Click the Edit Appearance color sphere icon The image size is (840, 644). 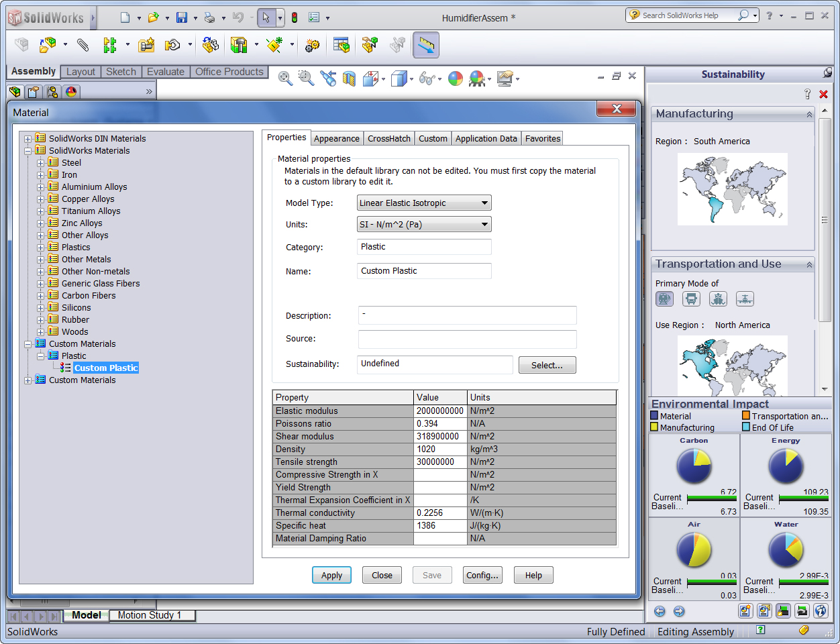tap(456, 78)
